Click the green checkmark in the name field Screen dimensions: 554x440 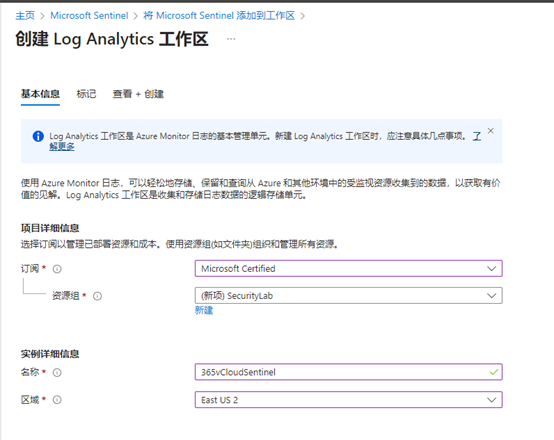click(x=494, y=372)
